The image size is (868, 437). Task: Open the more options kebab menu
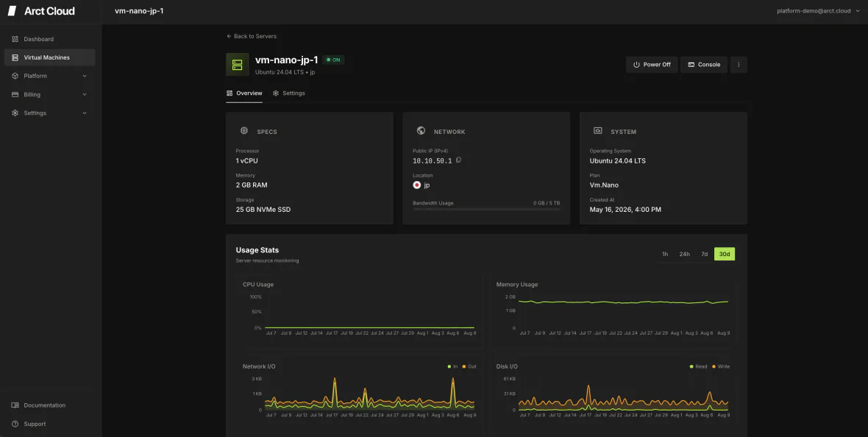(x=739, y=65)
